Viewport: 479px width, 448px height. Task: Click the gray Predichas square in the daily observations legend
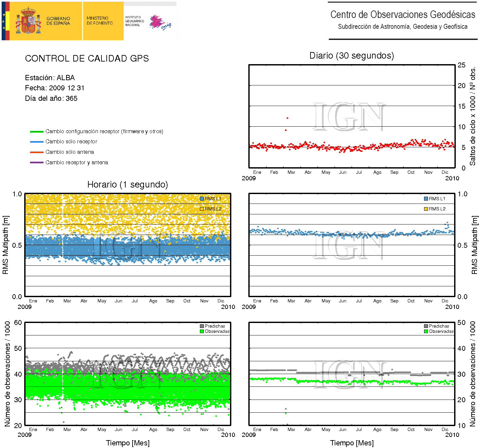click(x=426, y=326)
